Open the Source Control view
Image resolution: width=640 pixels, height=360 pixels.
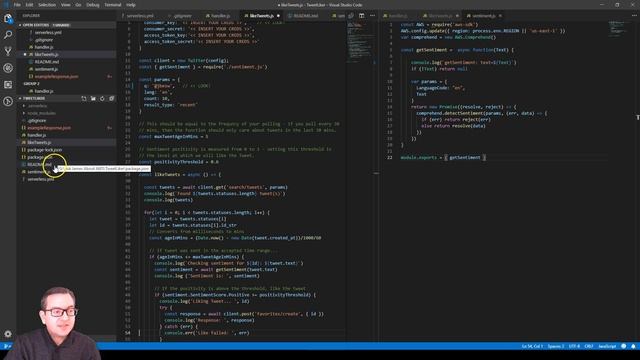(8, 51)
